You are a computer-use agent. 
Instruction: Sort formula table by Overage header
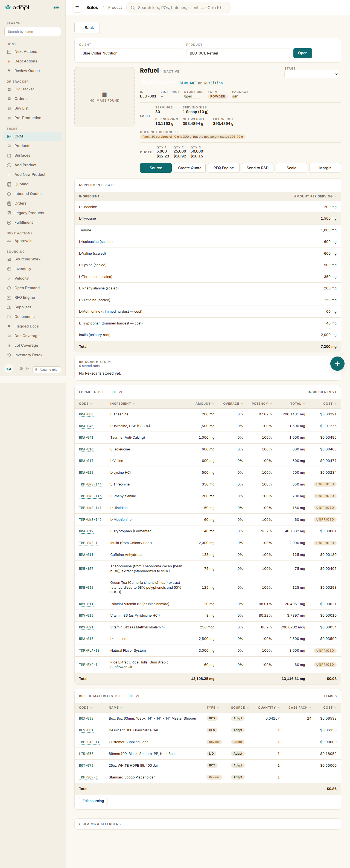pos(233,404)
